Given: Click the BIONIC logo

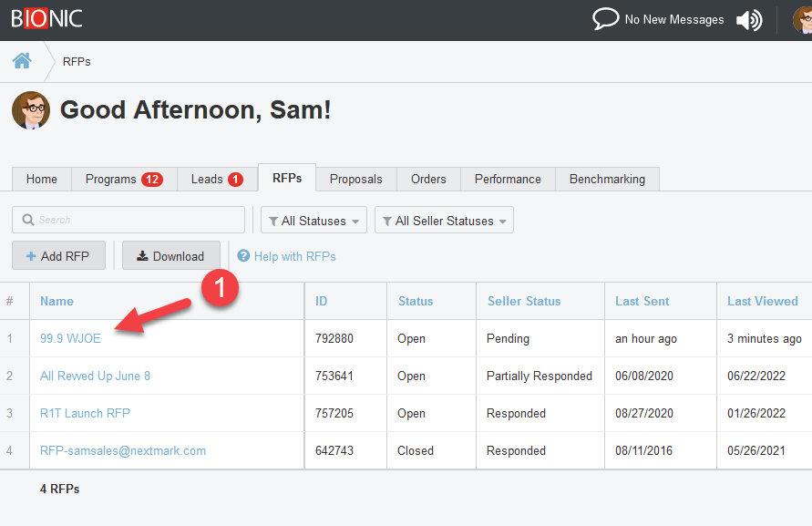Looking at the screenshot, I should (x=46, y=18).
